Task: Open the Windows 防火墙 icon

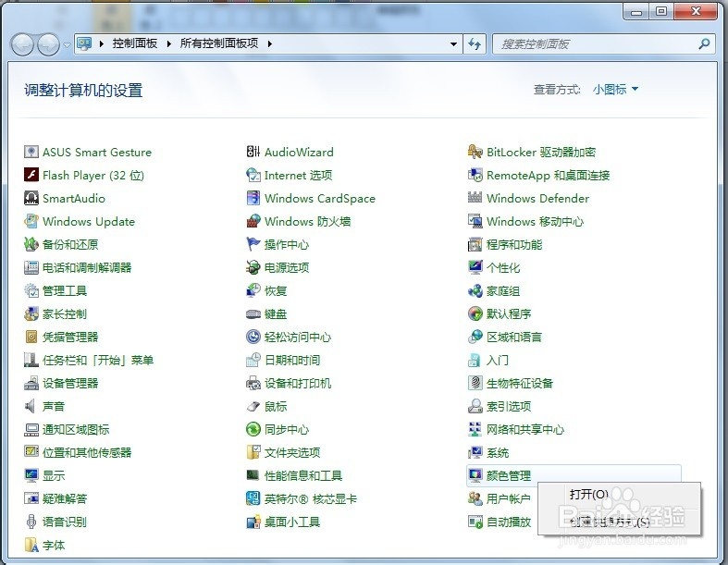Action: pos(253,221)
